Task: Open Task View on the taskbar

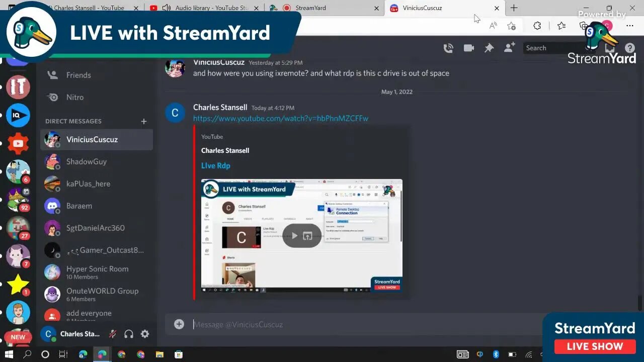Action: [63, 354]
